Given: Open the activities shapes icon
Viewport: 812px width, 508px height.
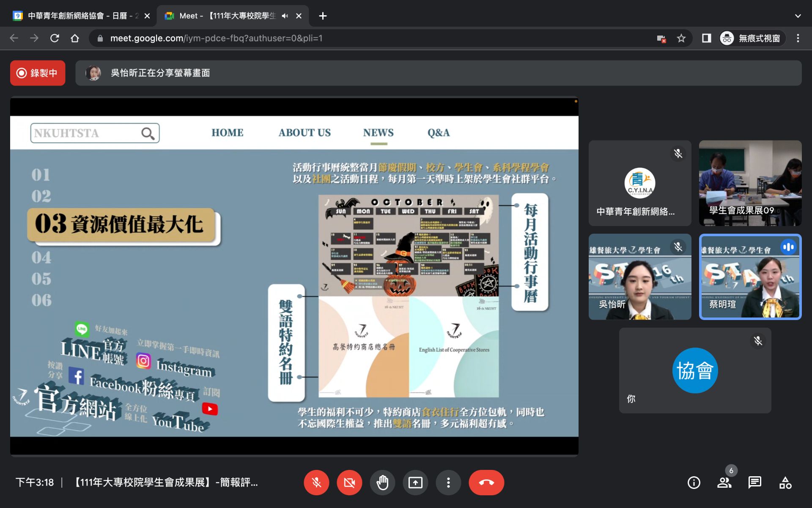Looking at the screenshot, I should pyautogui.click(x=785, y=483).
